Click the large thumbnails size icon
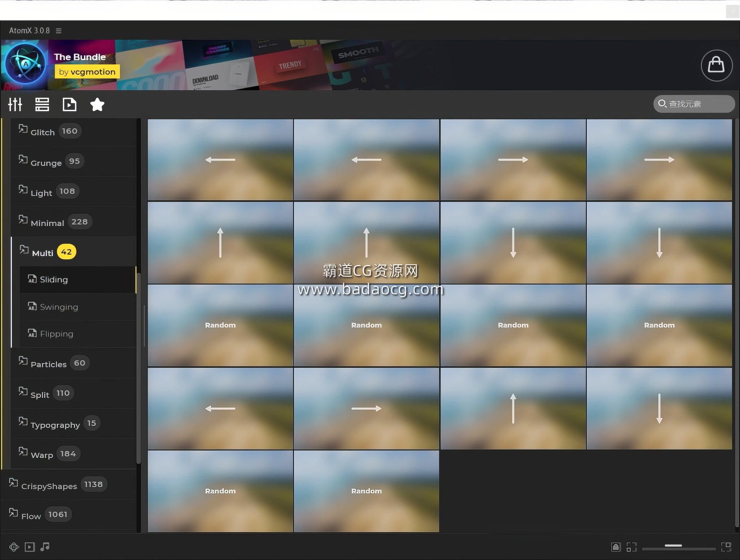This screenshot has width=740, height=560. click(x=726, y=547)
